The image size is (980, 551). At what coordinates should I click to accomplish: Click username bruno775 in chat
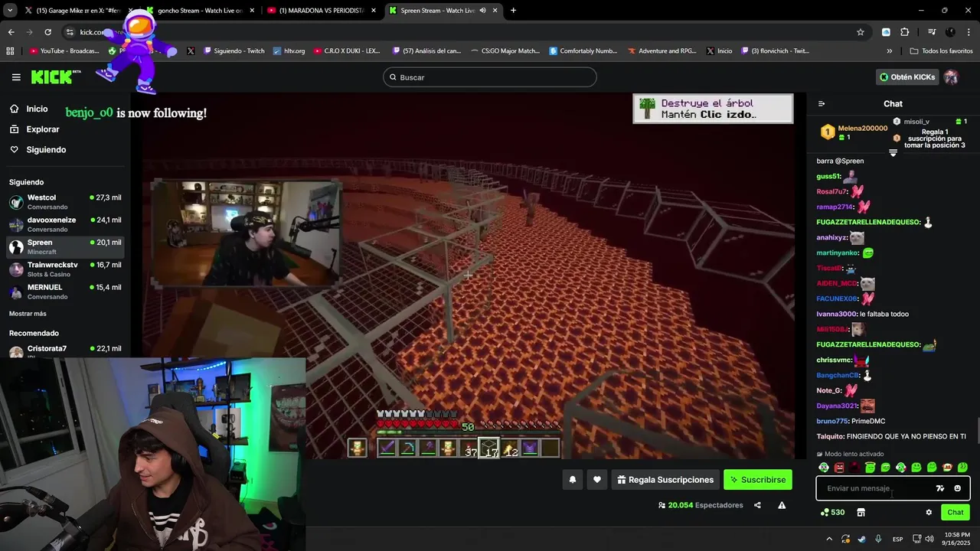coord(832,422)
